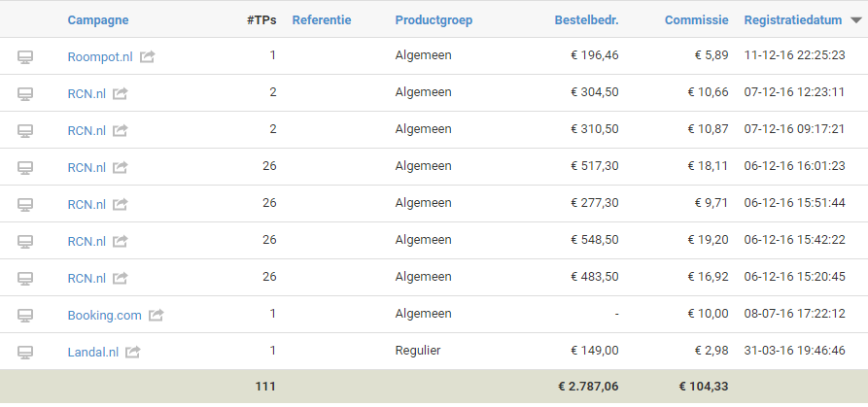Open the RCN.nl link dated 06-12-16 15:20:45
The height and width of the screenshot is (407, 868).
coord(87,278)
